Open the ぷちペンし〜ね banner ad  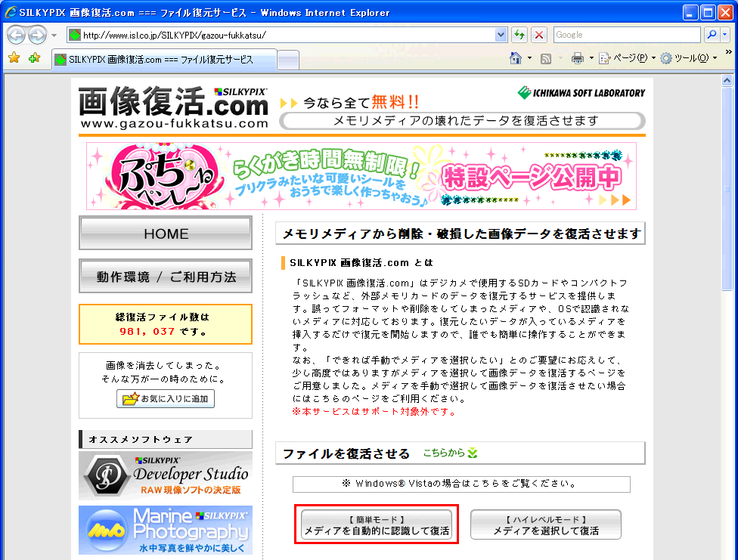click(x=361, y=176)
